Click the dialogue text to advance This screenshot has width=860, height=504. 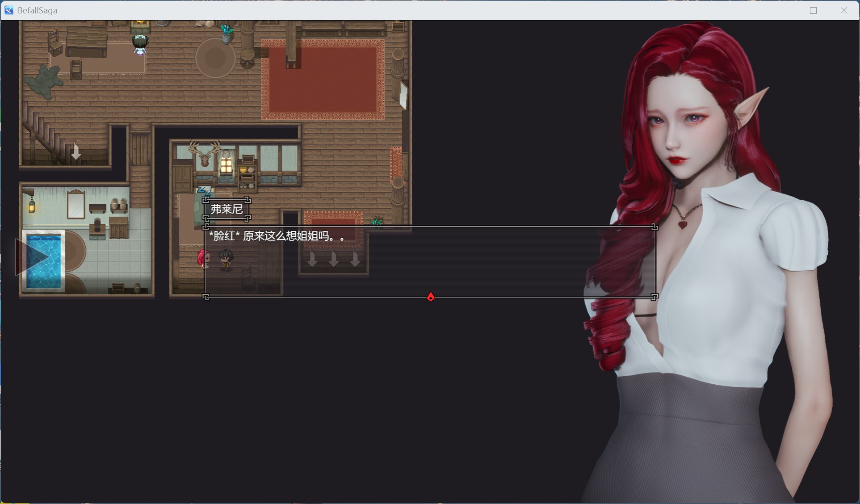click(276, 237)
